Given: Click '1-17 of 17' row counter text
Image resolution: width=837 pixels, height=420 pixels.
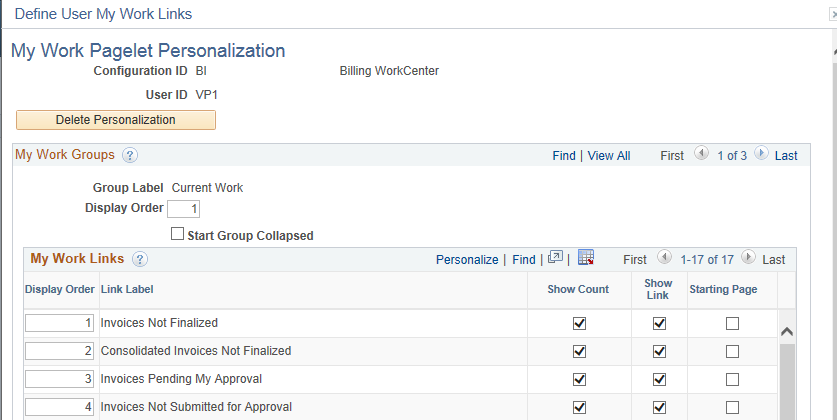Looking at the screenshot, I should pos(707,260).
